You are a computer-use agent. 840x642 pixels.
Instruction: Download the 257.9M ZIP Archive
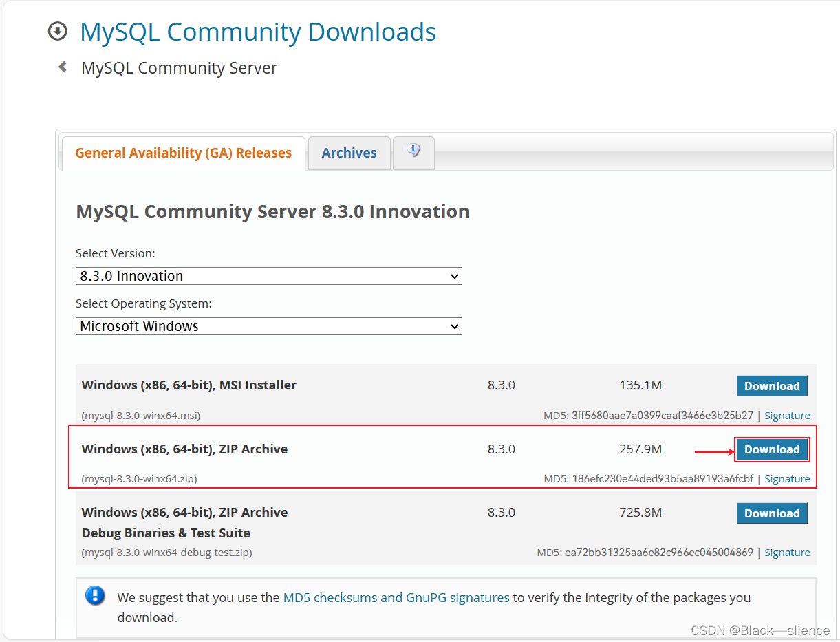[x=772, y=449]
